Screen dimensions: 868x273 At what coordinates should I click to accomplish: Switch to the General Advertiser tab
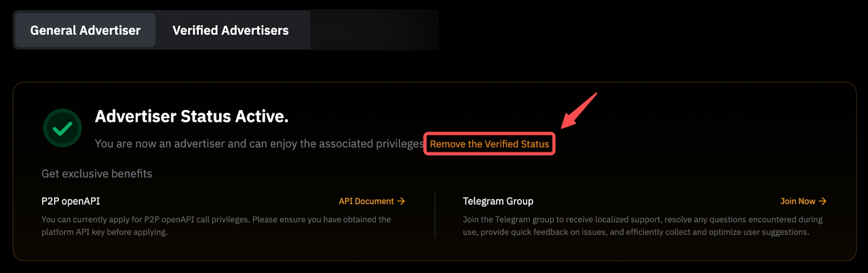(x=85, y=30)
